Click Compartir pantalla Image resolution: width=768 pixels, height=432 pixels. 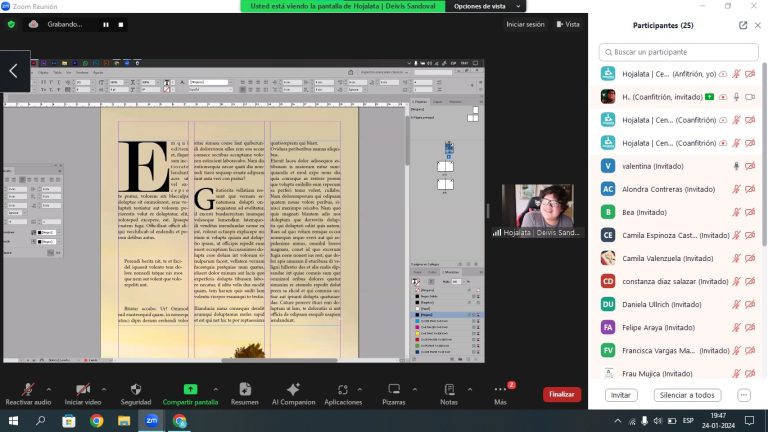(x=190, y=388)
